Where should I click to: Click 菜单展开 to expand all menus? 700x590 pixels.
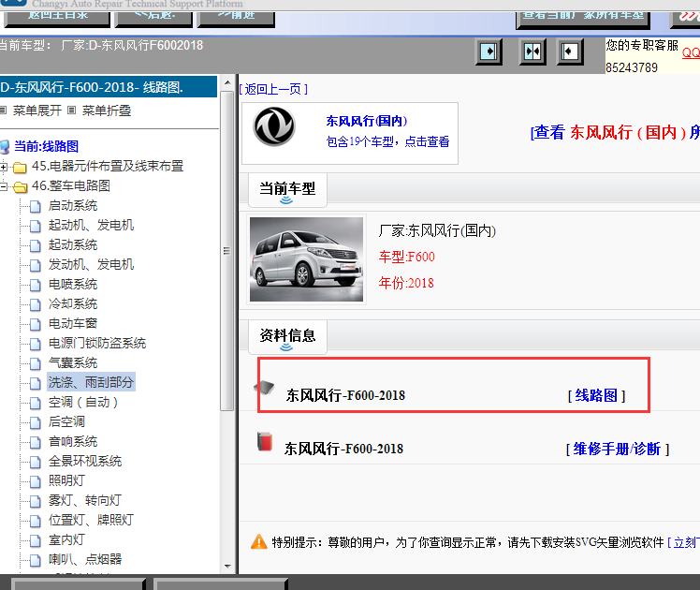(x=37, y=111)
